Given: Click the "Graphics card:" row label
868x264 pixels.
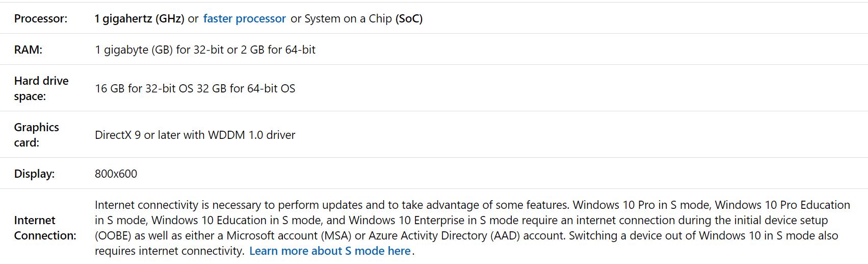Looking at the screenshot, I should click(36, 135).
